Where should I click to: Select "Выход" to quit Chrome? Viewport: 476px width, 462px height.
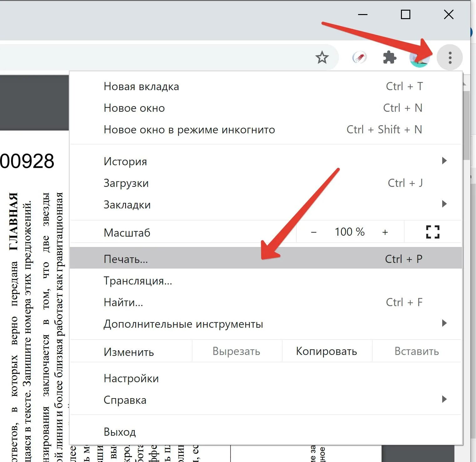tap(266, 432)
